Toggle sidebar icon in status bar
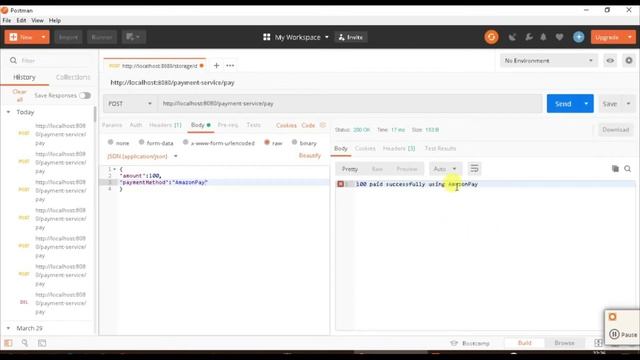640x360 pixels. point(8,343)
